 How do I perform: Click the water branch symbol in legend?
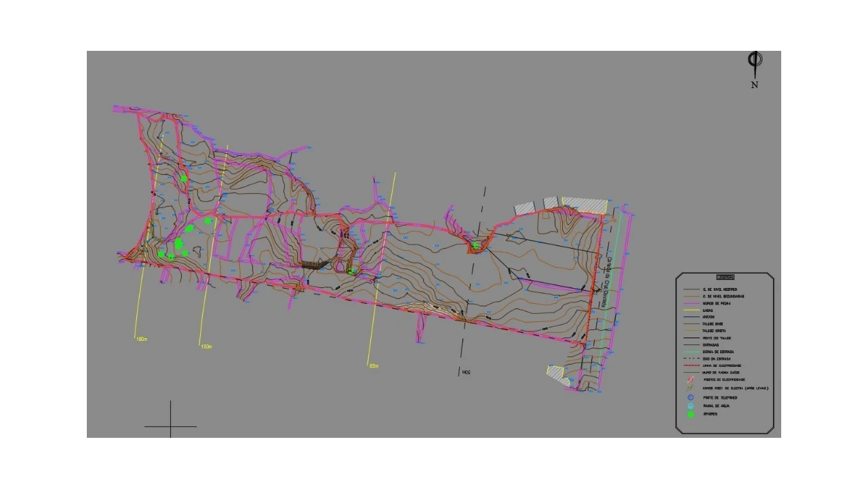click(x=690, y=406)
